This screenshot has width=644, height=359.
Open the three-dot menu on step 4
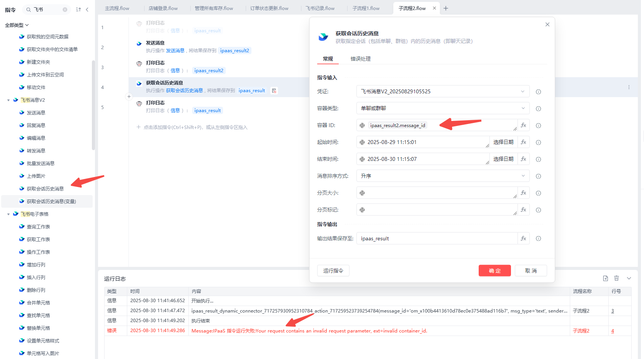(x=629, y=87)
